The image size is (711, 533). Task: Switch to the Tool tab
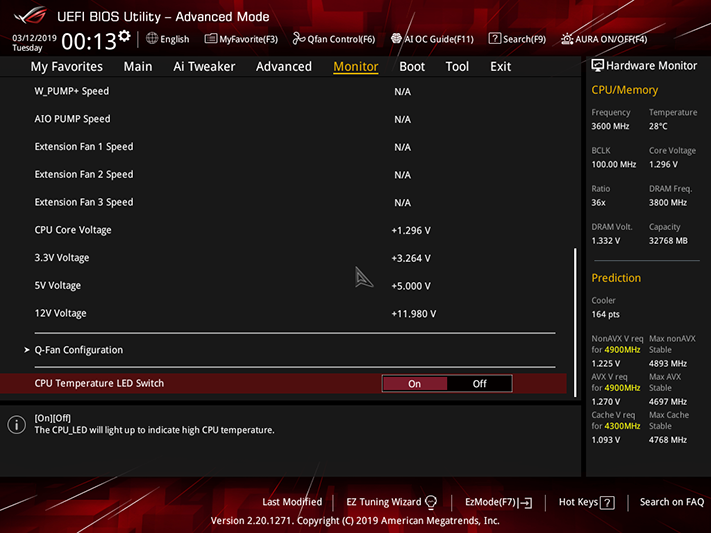[x=457, y=67]
